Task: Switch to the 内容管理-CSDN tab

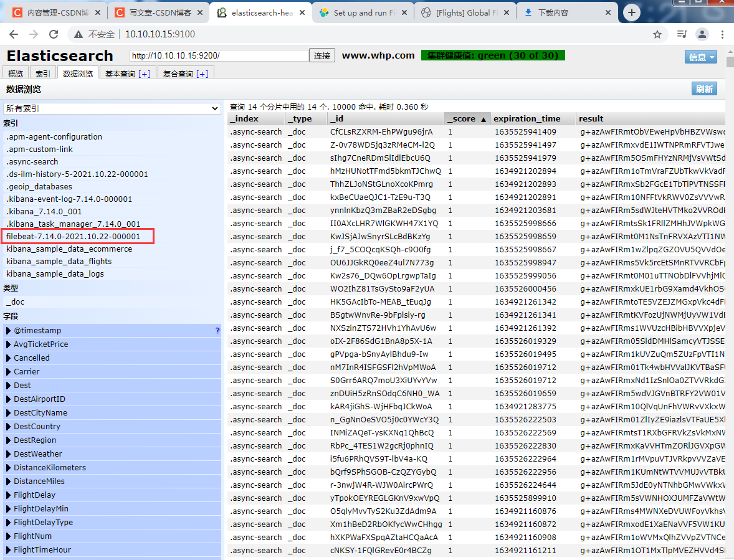Action: (57, 12)
